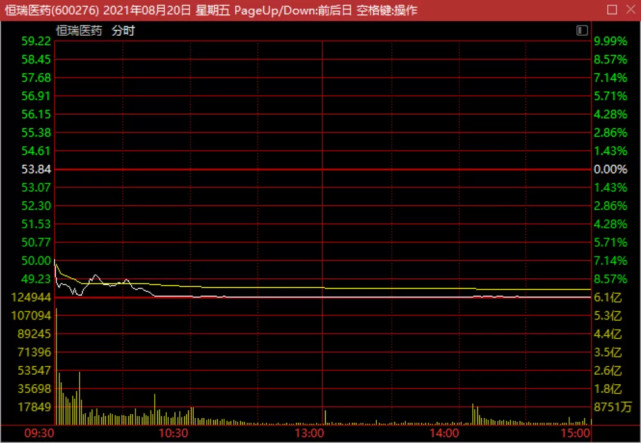641x443 pixels.
Task: Click the 09:30 time axis label
Action: pyautogui.click(x=39, y=433)
